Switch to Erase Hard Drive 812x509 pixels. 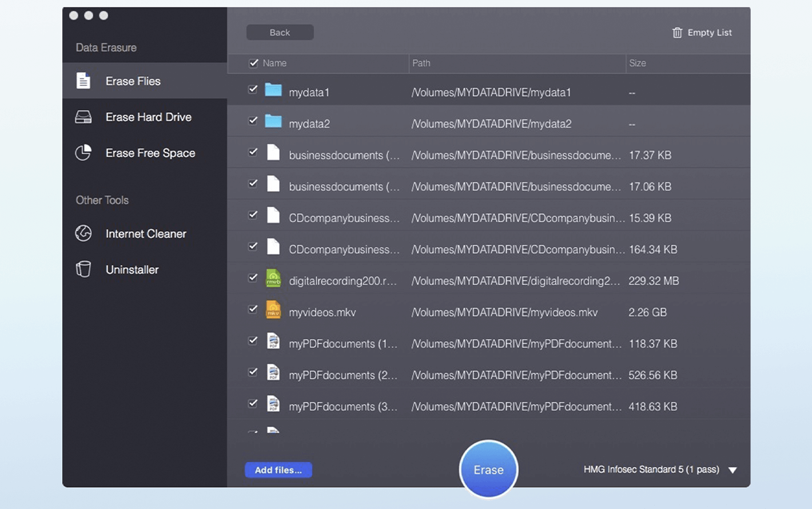tap(145, 117)
